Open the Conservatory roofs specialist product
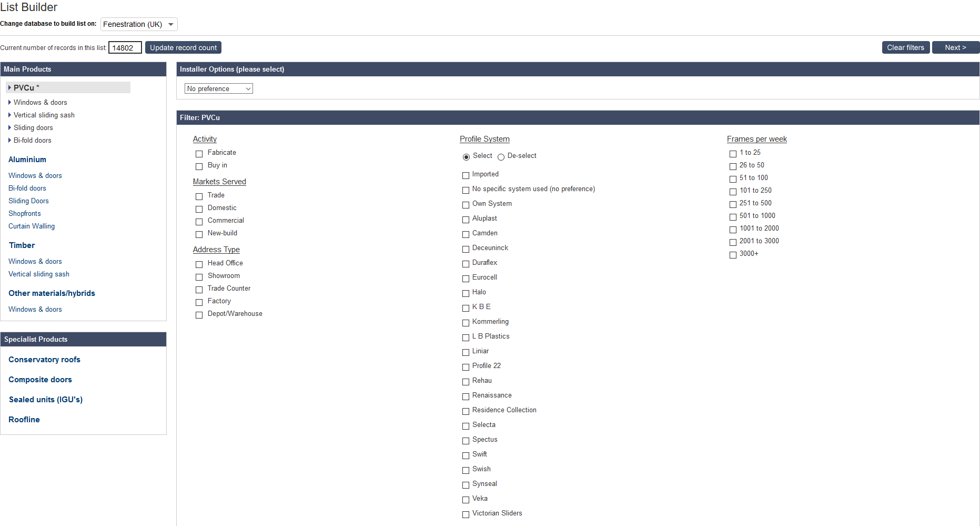Image resolution: width=980 pixels, height=526 pixels. pyautogui.click(x=44, y=360)
